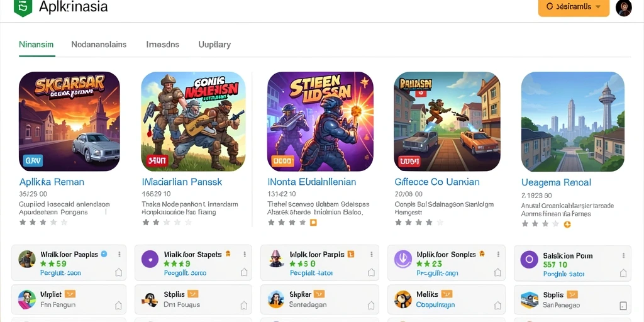Image resolution: width=644 pixels, height=322 pixels.
Task: Toggle bookmark on Salskion Poim card
Action: [623, 273]
